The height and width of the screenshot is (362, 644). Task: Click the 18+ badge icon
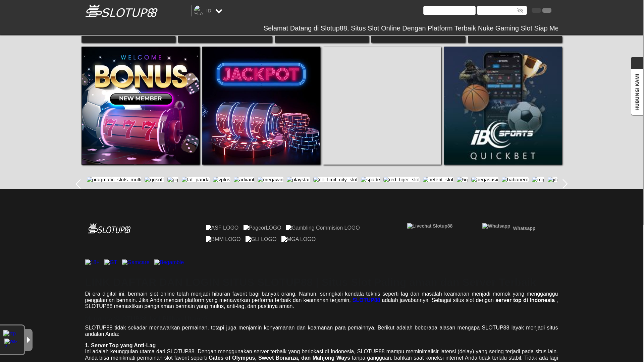pos(92,262)
